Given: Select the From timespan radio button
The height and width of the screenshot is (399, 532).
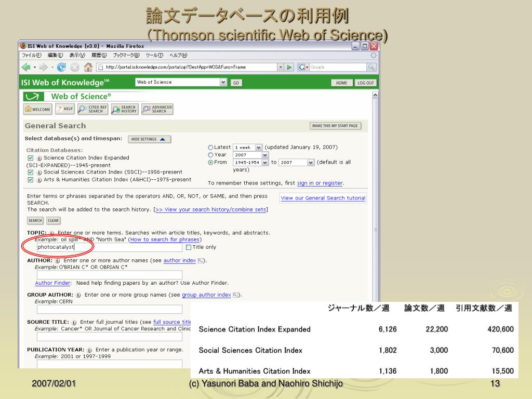Looking at the screenshot, I should click(210, 163).
